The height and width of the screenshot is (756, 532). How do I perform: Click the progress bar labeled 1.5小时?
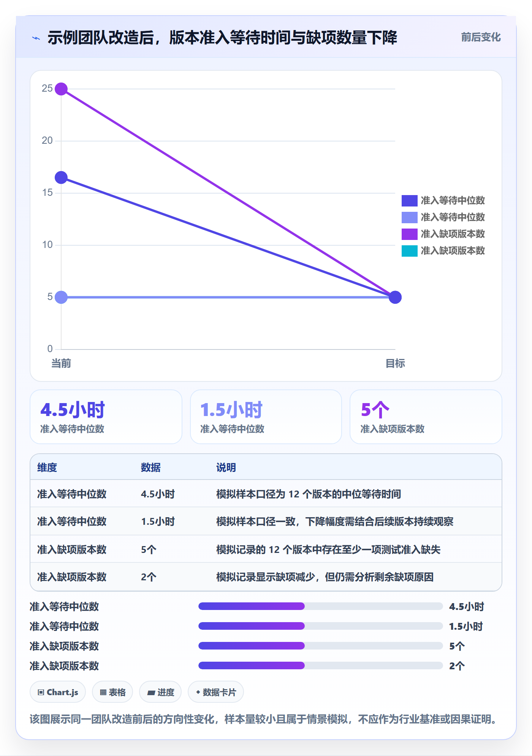coord(321,626)
